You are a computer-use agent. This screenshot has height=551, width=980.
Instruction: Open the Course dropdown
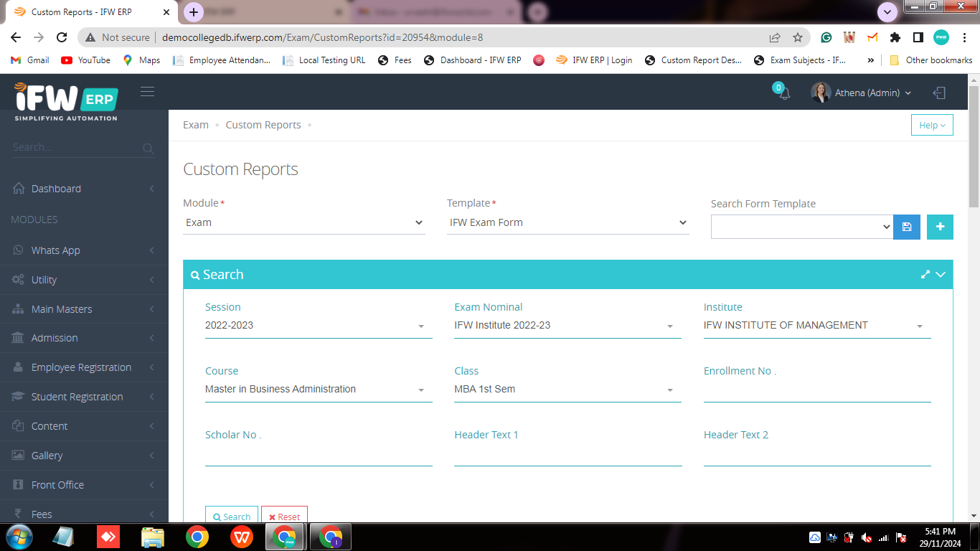pos(319,390)
